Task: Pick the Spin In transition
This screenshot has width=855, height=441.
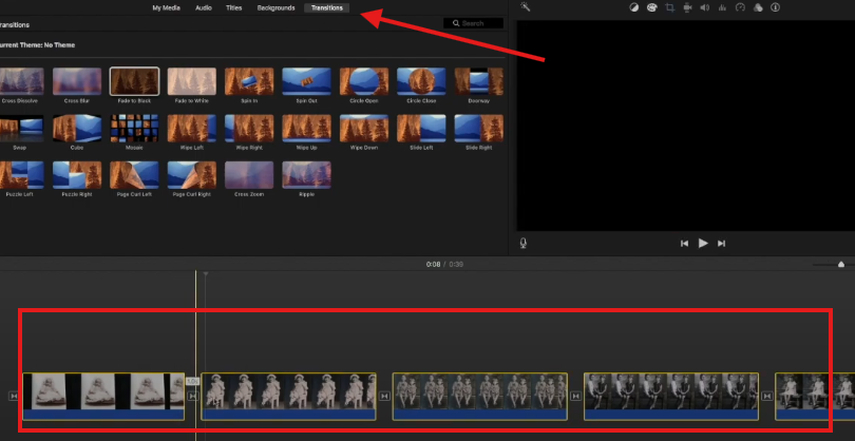Action: coord(249,82)
